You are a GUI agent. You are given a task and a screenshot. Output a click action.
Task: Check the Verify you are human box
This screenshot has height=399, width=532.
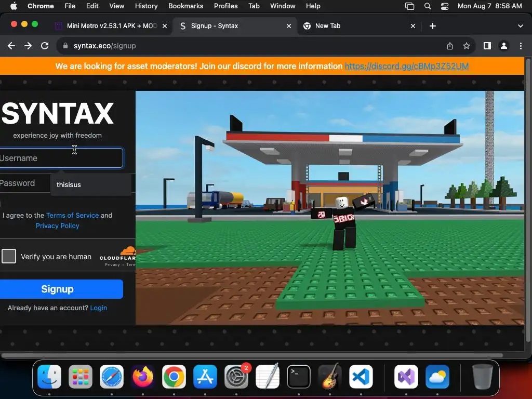point(9,256)
